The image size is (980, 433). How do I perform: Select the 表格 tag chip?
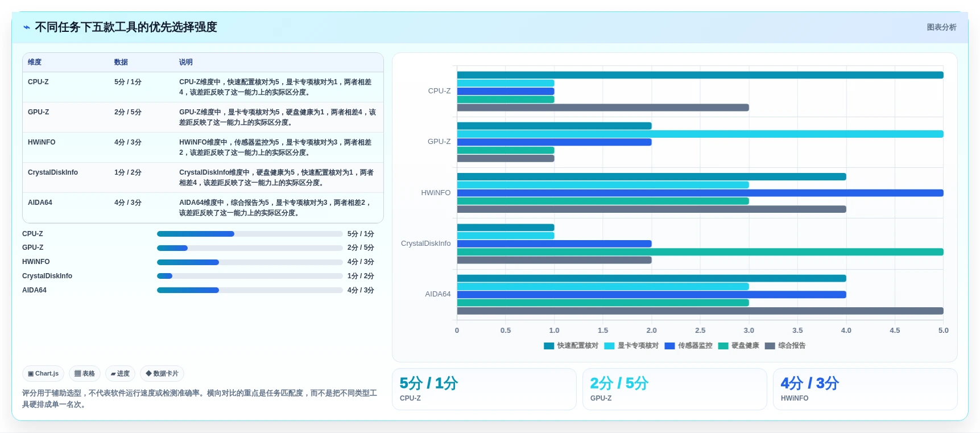85,374
